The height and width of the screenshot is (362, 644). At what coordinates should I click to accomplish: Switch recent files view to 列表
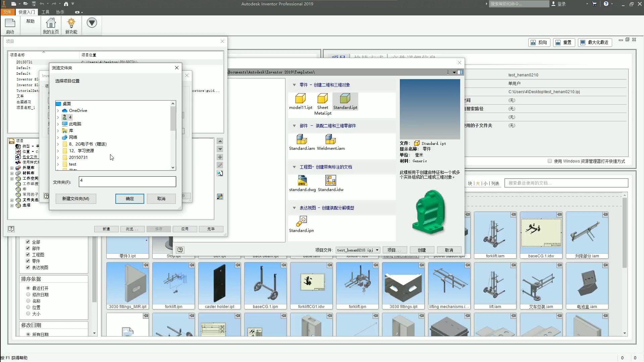[x=495, y=183]
